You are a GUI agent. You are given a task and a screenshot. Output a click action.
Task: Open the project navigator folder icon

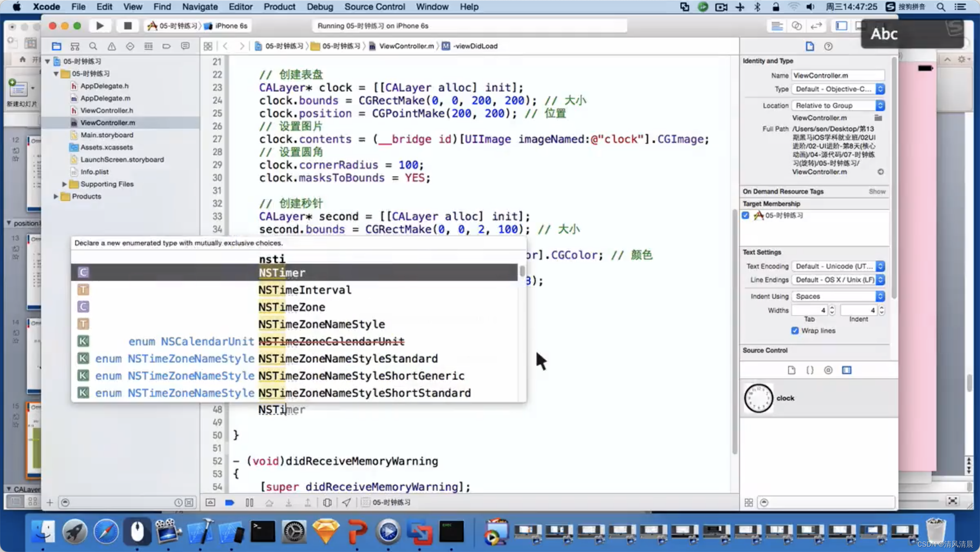[x=56, y=46]
